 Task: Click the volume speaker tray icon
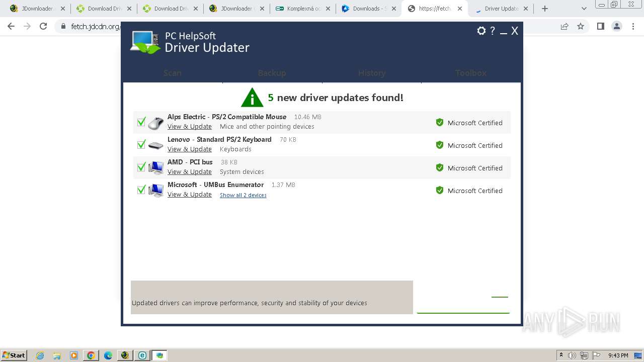572,355
